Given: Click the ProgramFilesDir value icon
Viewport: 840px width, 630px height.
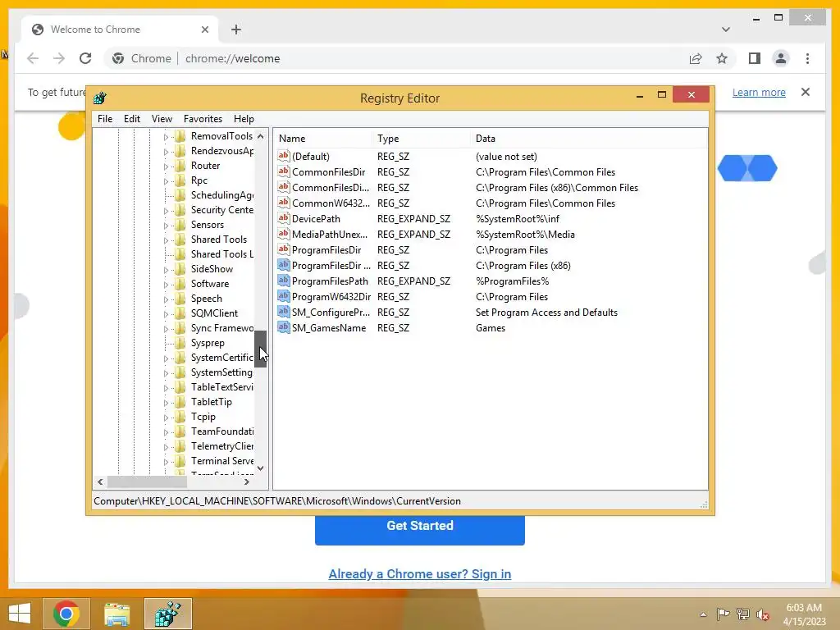Looking at the screenshot, I should (x=283, y=249).
